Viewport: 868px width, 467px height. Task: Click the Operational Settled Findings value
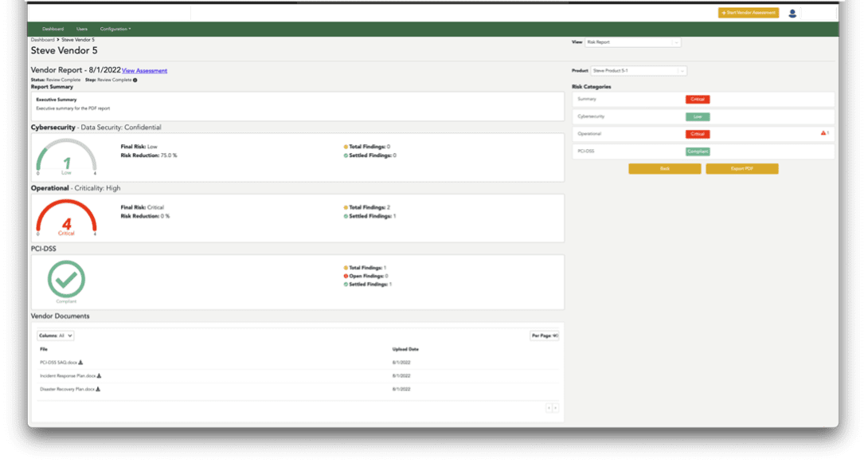point(394,216)
